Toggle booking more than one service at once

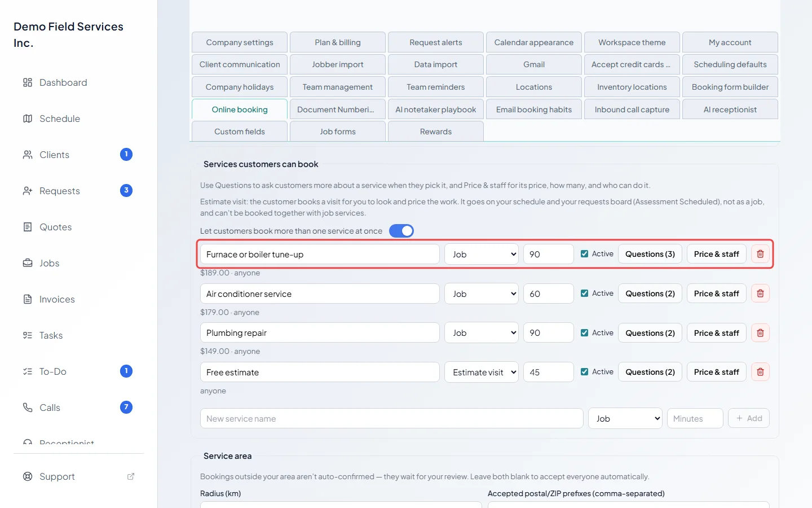[401, 231]
